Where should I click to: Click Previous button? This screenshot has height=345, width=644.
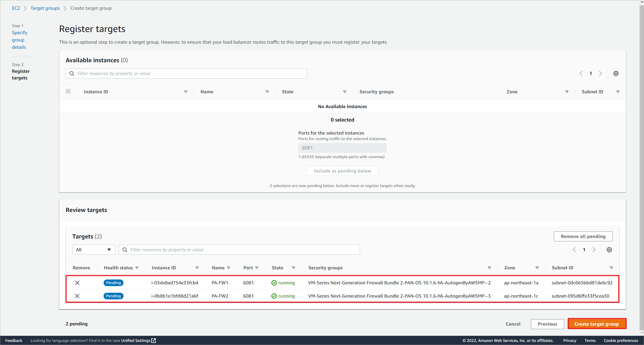(547, 324)
